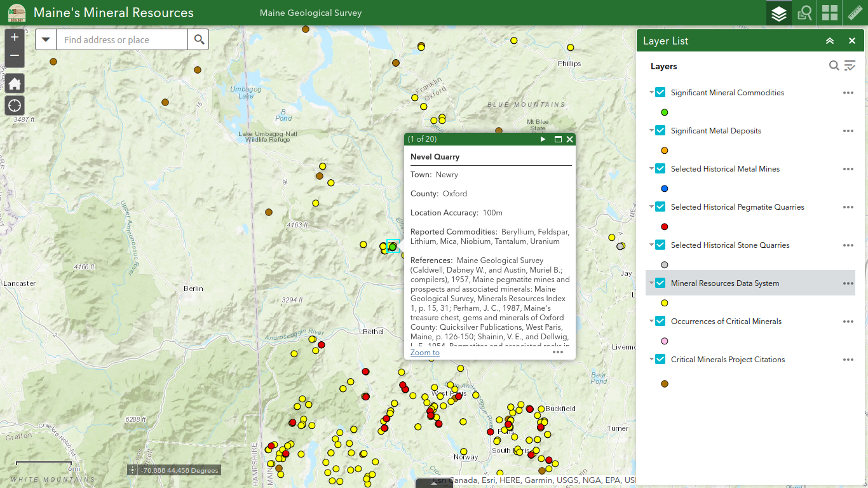The image size is (868, 488).
Task: Click orange Significant Metal Deposits legend dot
Action: 665,151
